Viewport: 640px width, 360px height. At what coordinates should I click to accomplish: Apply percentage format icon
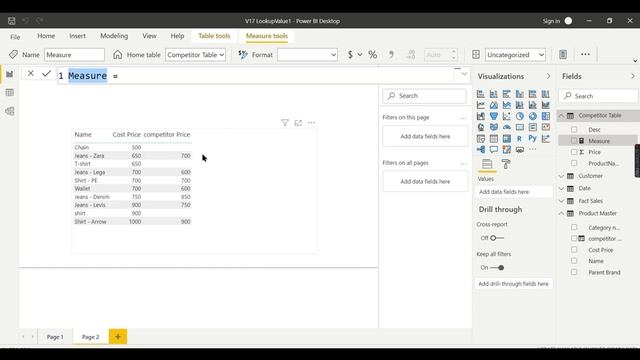coord(372,55)
